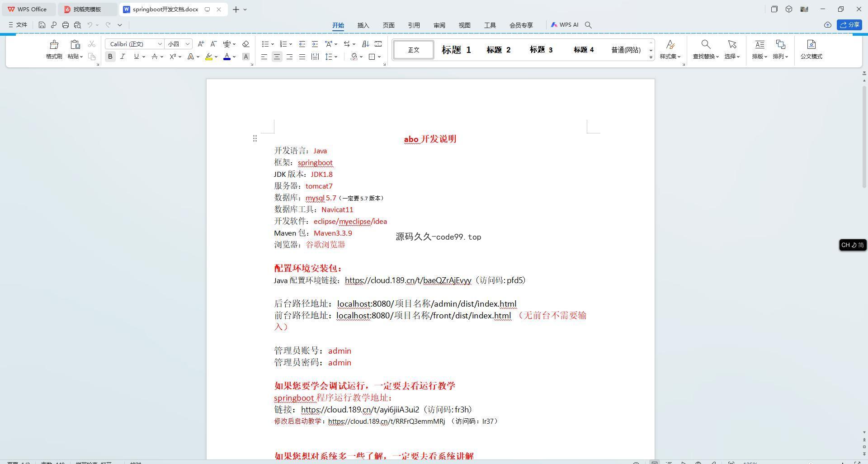The width and height of the screenshot is (868, 464).
Task: Open numbered list dropdown arrow
Action: [290, 44]
